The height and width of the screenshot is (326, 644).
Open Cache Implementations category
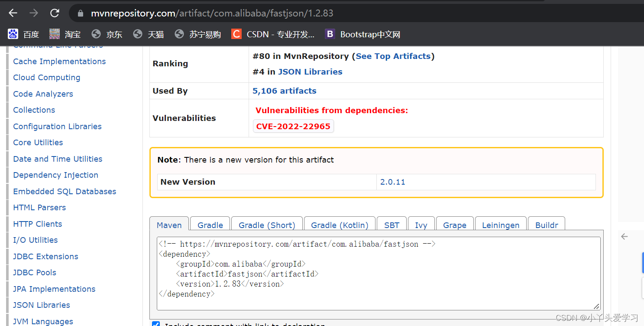(x=59, y=61)
